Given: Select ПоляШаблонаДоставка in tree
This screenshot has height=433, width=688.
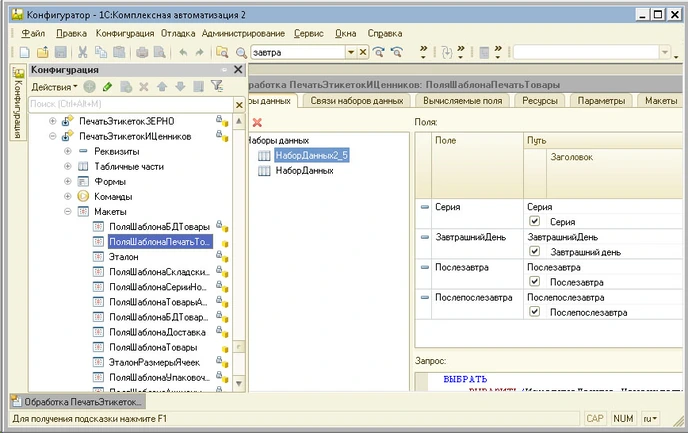Looking at the screenshot, I should [157, 332].
